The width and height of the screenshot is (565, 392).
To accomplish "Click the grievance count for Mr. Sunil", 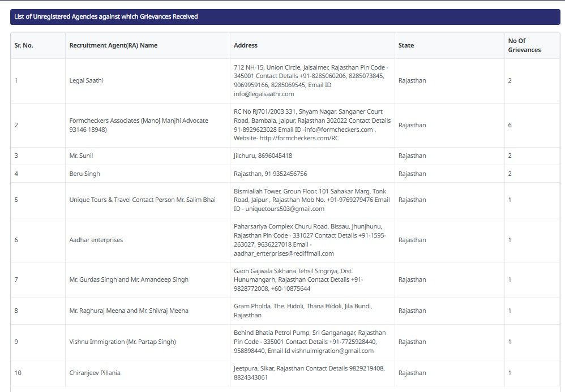I will pos(510,156).
